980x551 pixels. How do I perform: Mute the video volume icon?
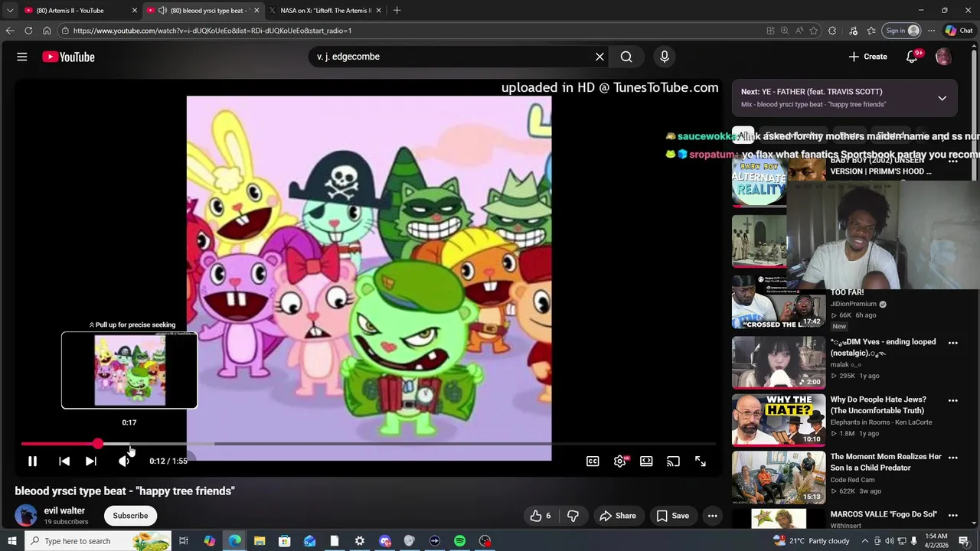(x=124, y=461)
